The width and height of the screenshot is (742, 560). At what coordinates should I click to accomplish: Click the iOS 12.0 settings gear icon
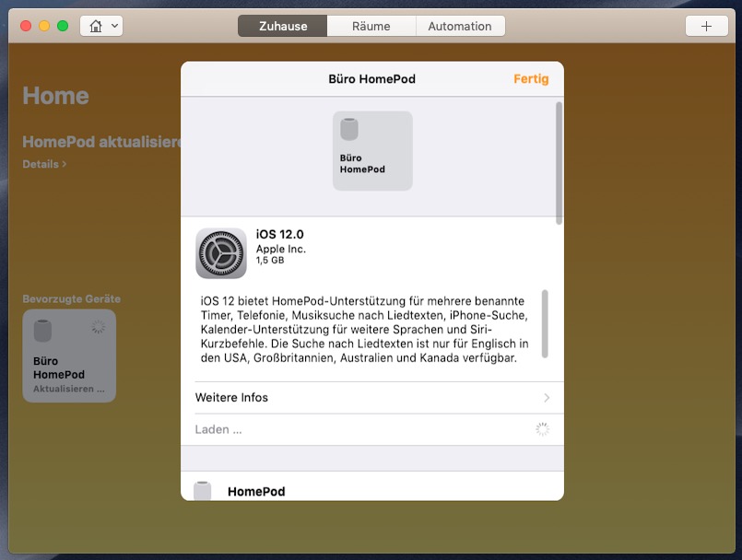(x=220, y=253)
